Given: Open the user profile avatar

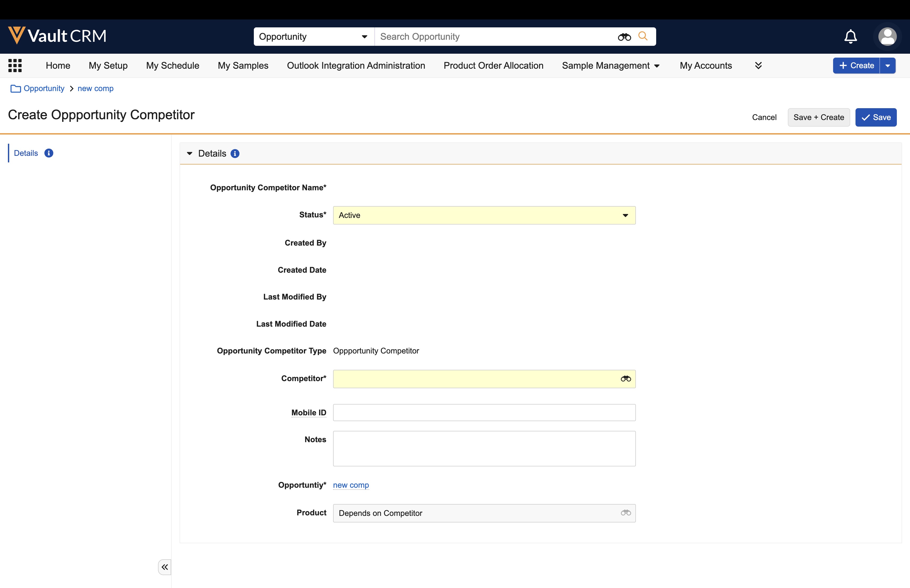Looking at the screenshot, I should (887, 37).
